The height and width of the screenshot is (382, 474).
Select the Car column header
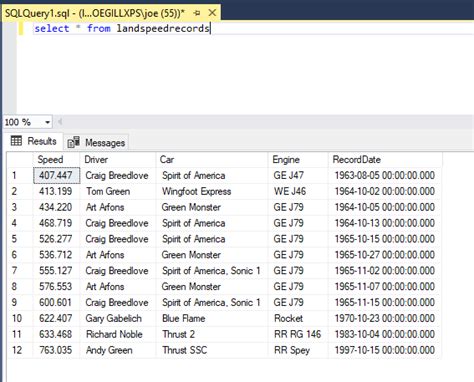pyautogui.click(x=212, y=159)
